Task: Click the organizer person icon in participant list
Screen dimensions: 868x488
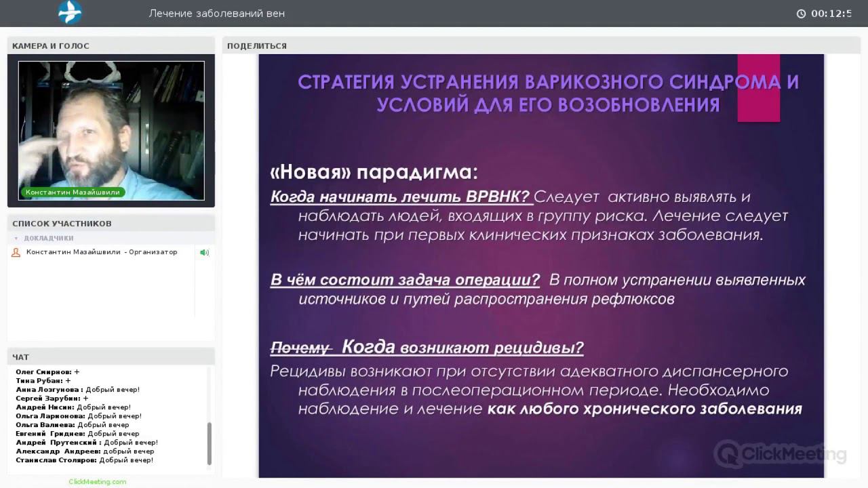Action: point(16,252)
